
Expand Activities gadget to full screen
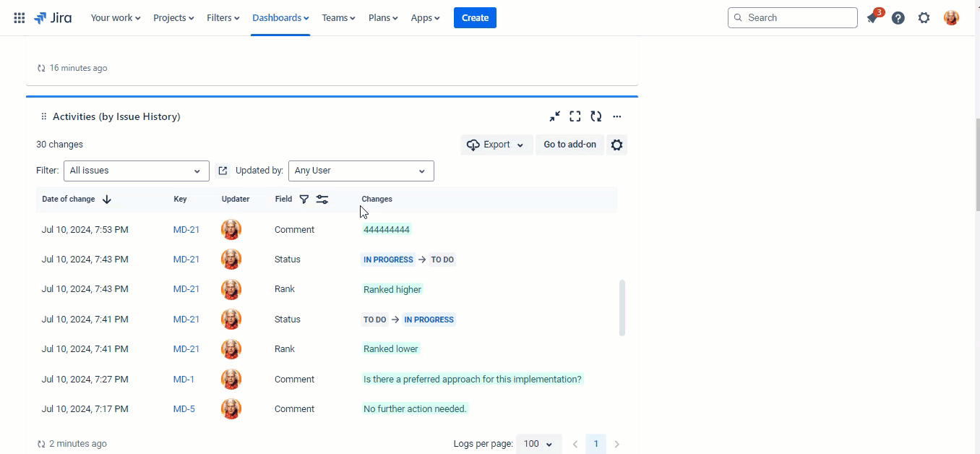[x=575, y=116]
